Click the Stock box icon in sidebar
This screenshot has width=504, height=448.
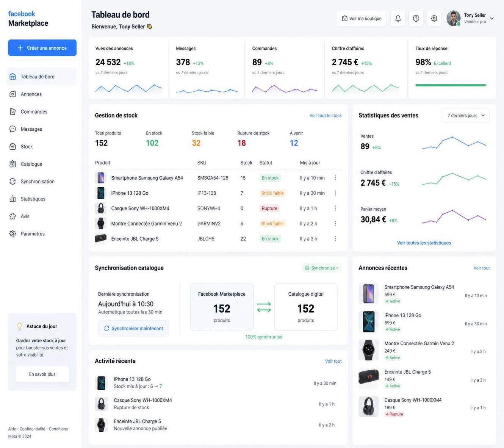coord(13,146)
